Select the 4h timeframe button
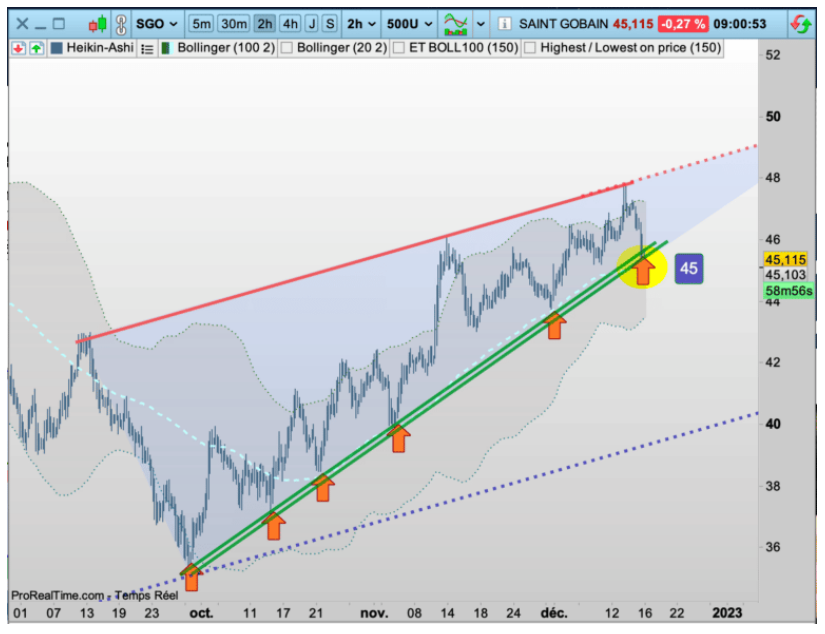The image size is (825, 634). (290, 24)
